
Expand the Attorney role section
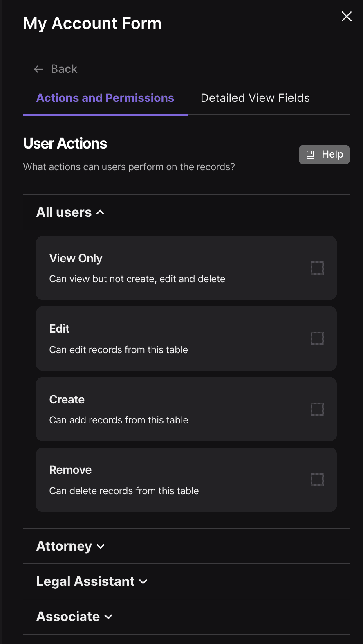[186, 546]
